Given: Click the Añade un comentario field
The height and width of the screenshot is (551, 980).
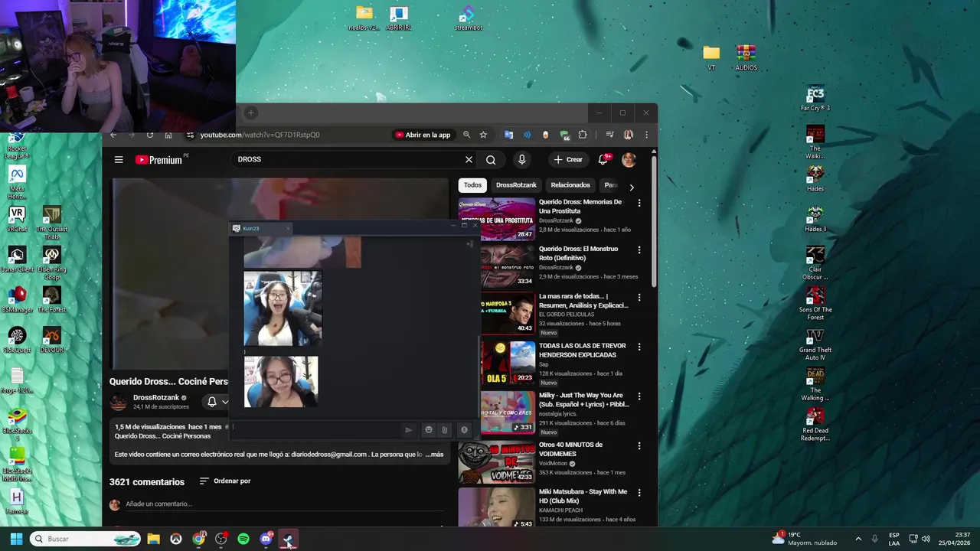Looking at the screenshot, I should [283, 504].
